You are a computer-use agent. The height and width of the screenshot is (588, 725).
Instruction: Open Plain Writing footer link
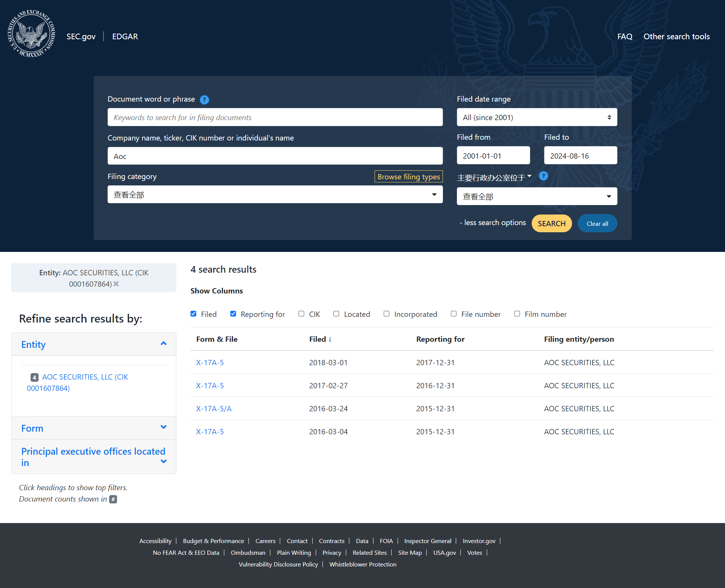[294, 553]
